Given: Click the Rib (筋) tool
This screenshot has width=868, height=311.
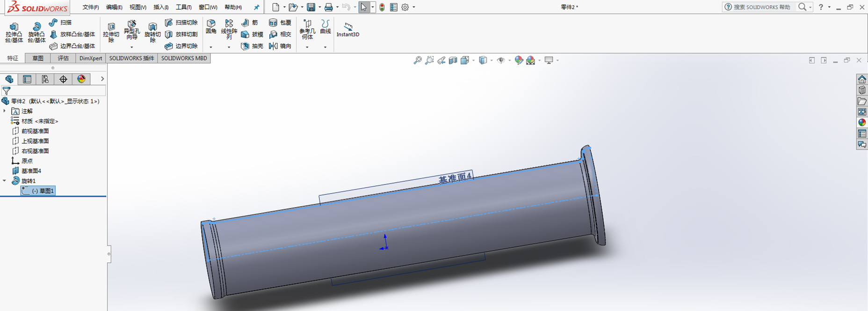Looking at the screenshot, I should click(250, 22).
